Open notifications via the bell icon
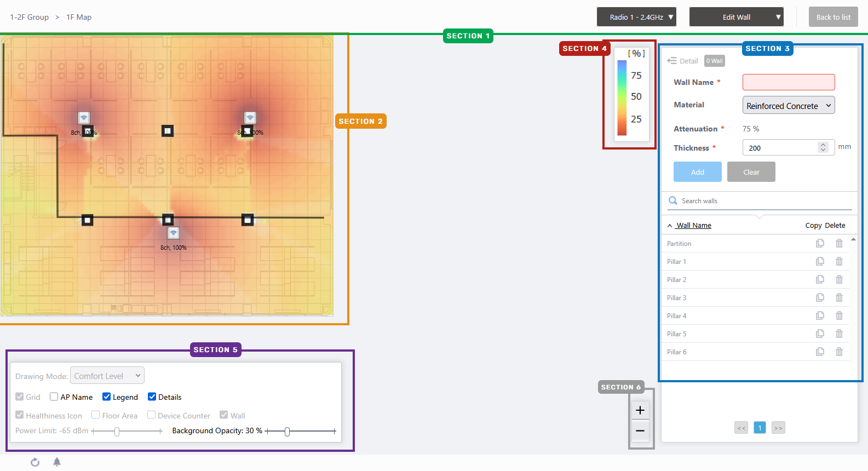 (x=57, y=462)
